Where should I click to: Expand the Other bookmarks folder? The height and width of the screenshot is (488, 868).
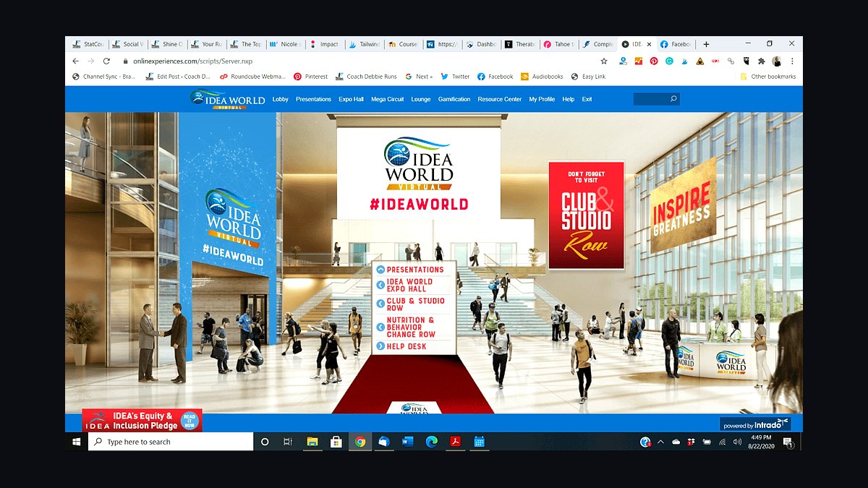click(x=767, y=77)
